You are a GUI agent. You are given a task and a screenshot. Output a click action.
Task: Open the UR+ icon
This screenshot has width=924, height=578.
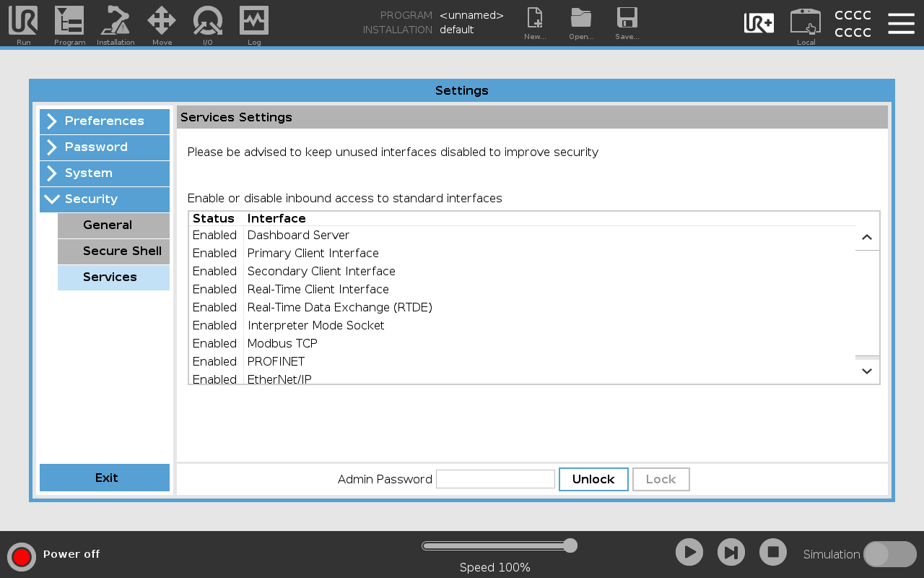pos(759,23)
